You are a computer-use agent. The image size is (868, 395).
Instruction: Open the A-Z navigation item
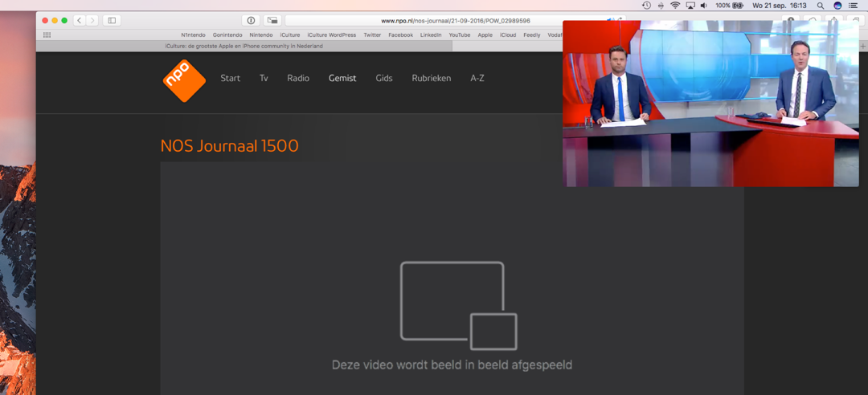pyautogui.click(x=477, y=79)
